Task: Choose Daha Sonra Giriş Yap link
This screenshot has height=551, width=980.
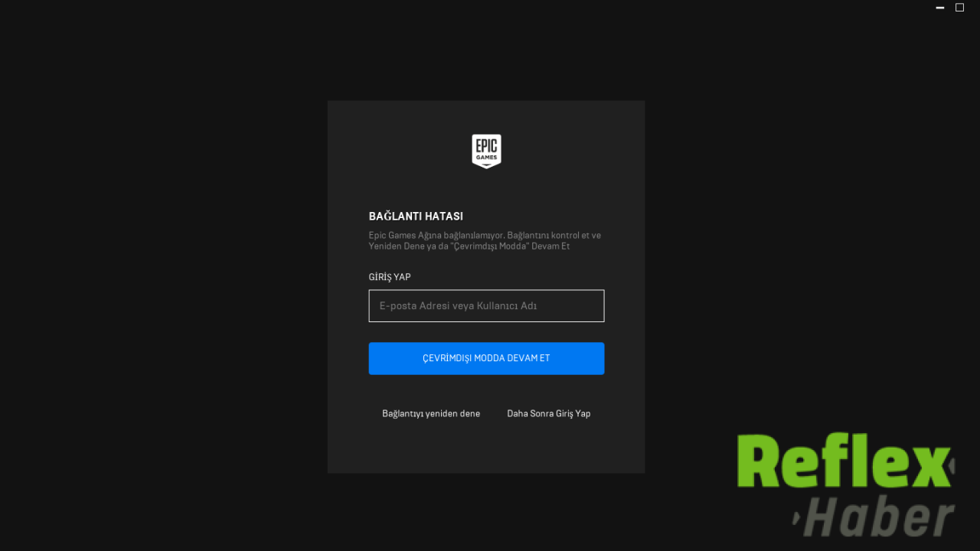Action: click(x=548, y=413)
